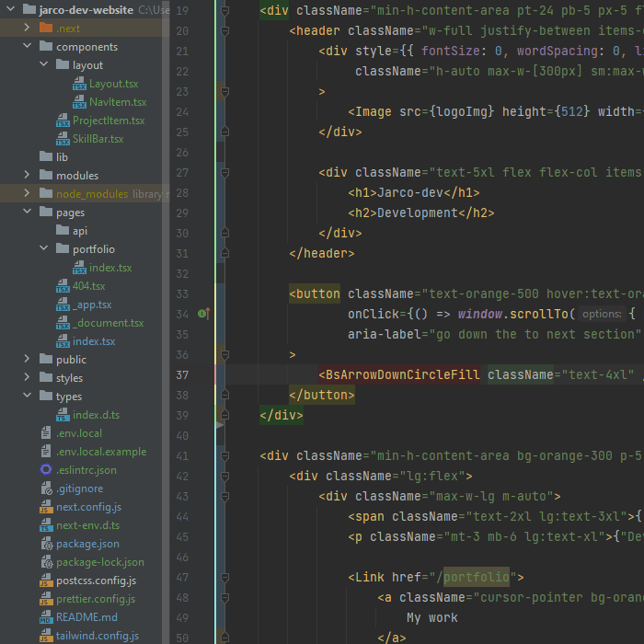Open pages index.tsx file icon
This screenshot has height=644, width=644.
[x=63, y=341]
